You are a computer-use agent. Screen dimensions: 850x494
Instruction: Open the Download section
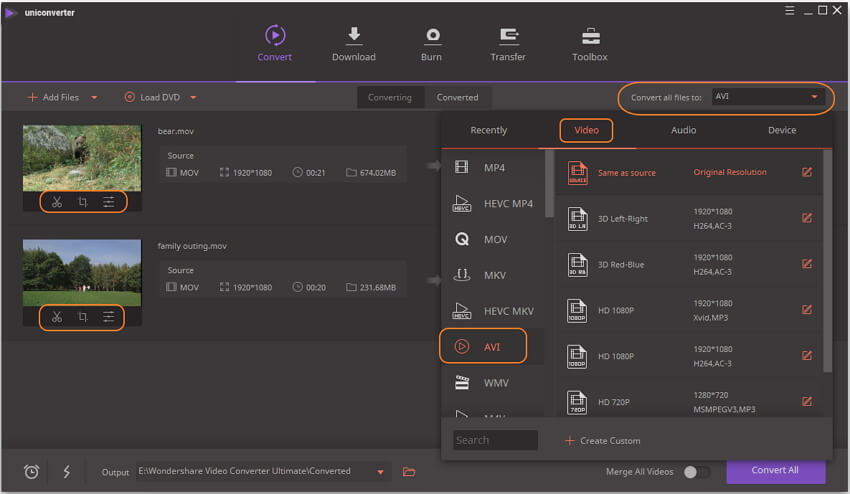[353, 43]
